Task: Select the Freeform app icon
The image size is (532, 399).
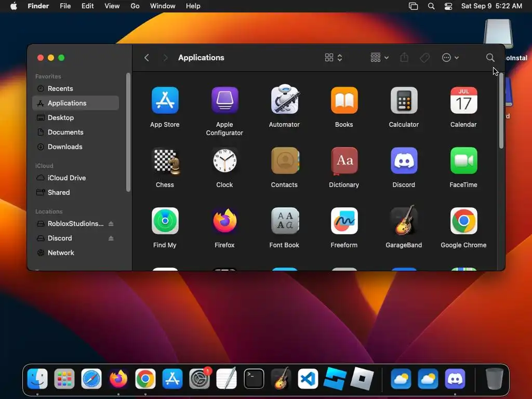Action: (x=344, y=221)
